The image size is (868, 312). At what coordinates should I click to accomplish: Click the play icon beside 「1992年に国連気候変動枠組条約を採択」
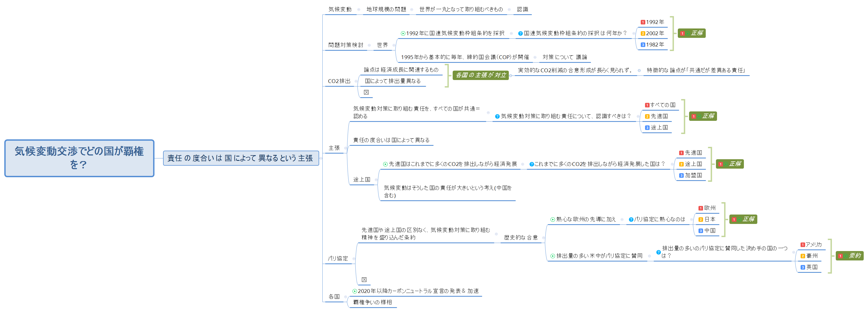(x=403, y=33)
